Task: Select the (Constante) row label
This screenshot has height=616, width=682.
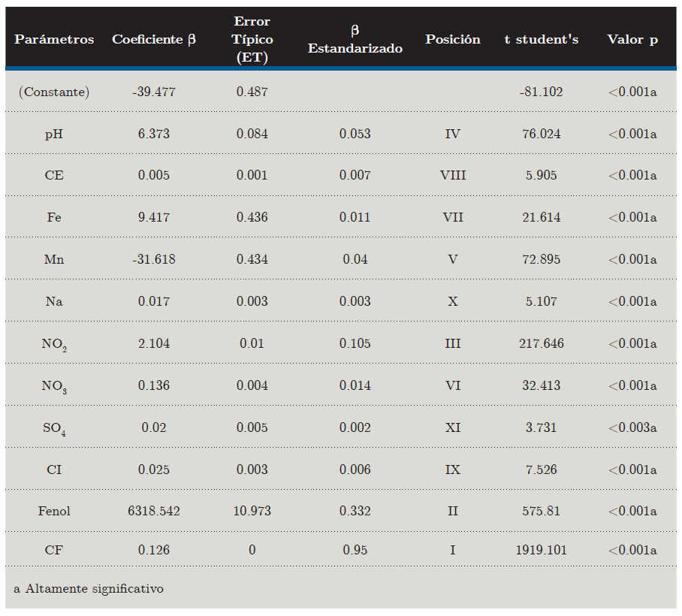Action: coord(54,92)
